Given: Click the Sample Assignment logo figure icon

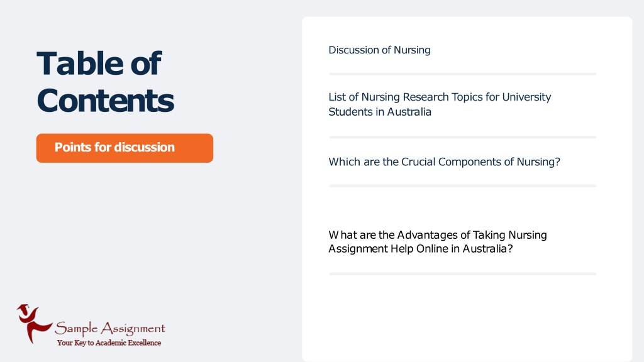Looking at the screenshot, I should pyautogui.click(x=34, y=324).
